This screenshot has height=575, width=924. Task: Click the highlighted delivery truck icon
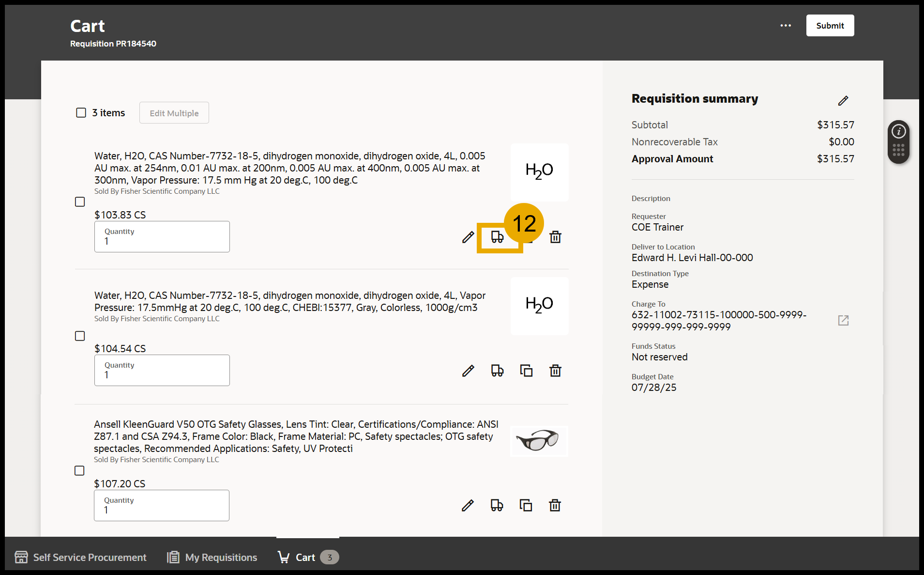click(x=497, y=237)
